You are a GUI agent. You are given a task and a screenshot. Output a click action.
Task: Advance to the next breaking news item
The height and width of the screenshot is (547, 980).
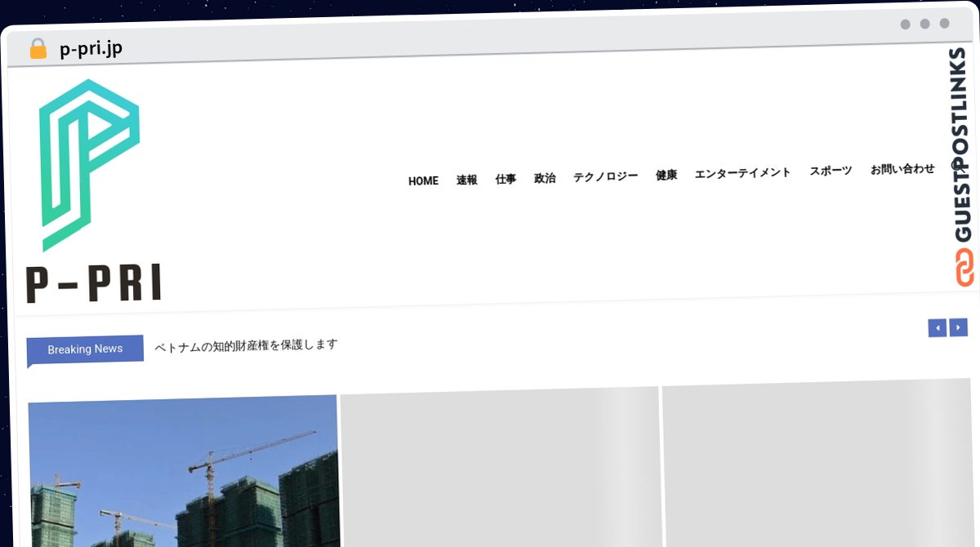click(x=959, y=327)
